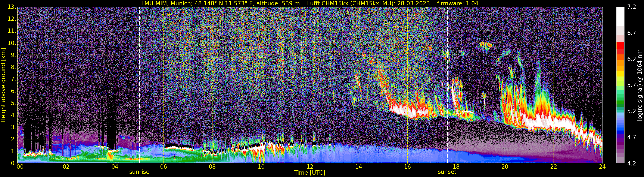644x177 pixels.
Task: Click the 00 tick on the time axis
Action: coord(20,167)
